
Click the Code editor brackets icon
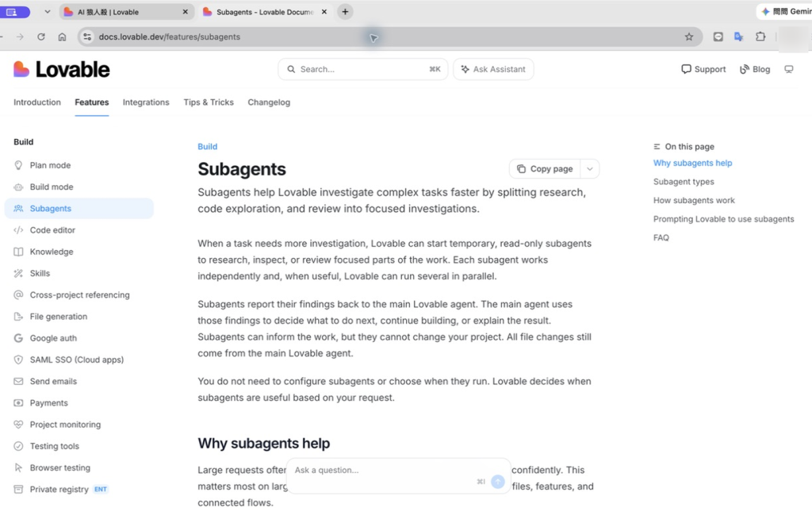point(19,230)
